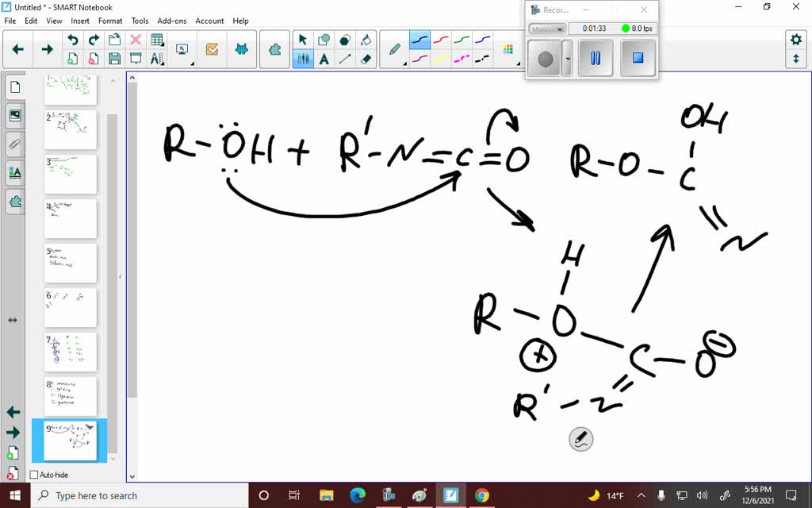Click the forward navigation arrow button
The width and height of the screenshot is (812, 508).
[x=48, y=48]
